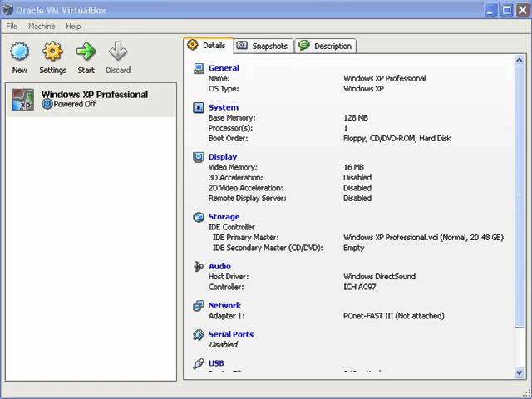This screenshot has height=399, width=532.
Task: Click the details pane scrollbar thumb
Action: [x=519, y=197]
